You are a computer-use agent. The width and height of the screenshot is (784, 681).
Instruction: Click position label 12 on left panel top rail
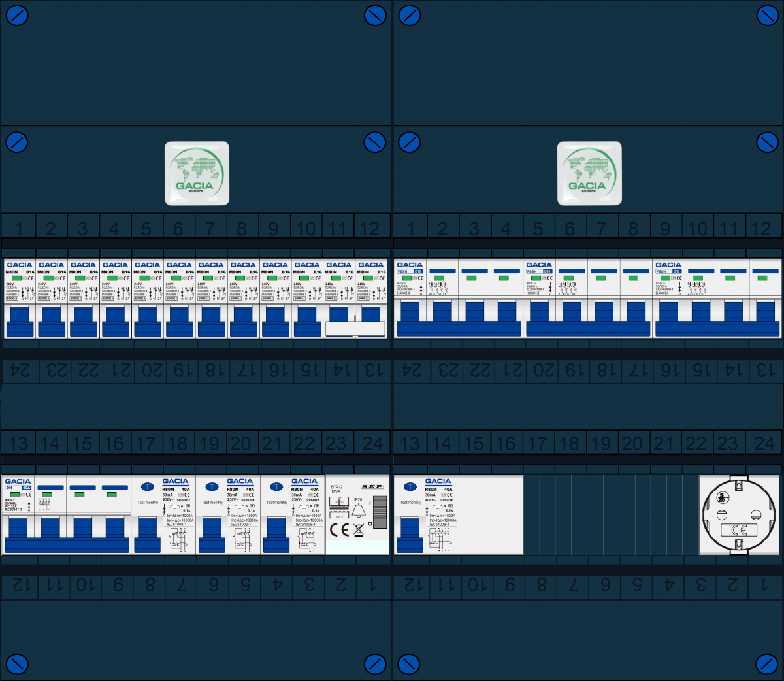[x=369, y=229]
